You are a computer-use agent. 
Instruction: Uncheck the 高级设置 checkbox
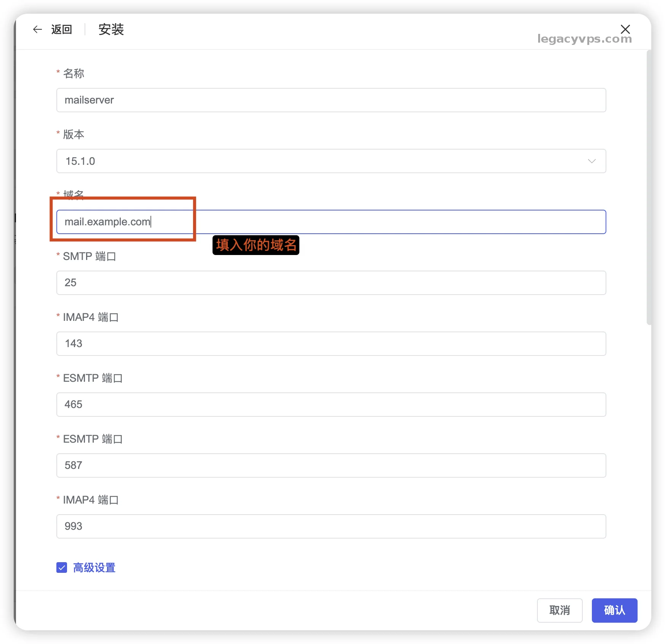(x=62, y=567)
